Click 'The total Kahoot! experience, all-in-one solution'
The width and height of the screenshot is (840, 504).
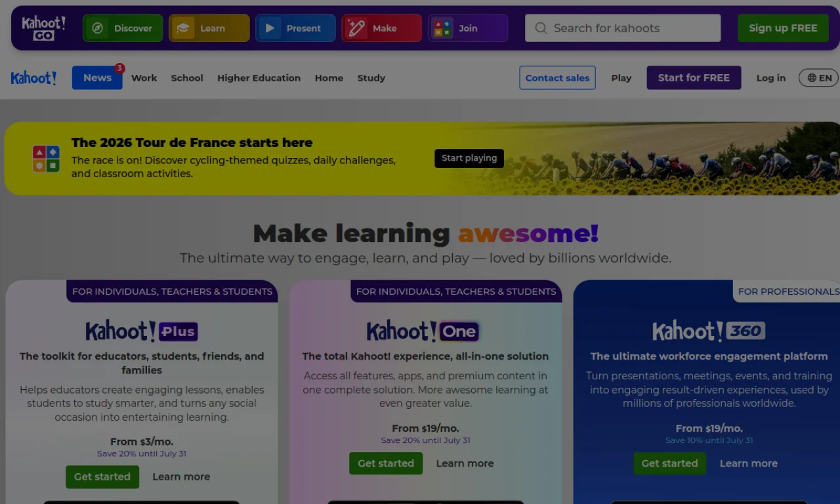pyautogui.click(x=425, y=356)
